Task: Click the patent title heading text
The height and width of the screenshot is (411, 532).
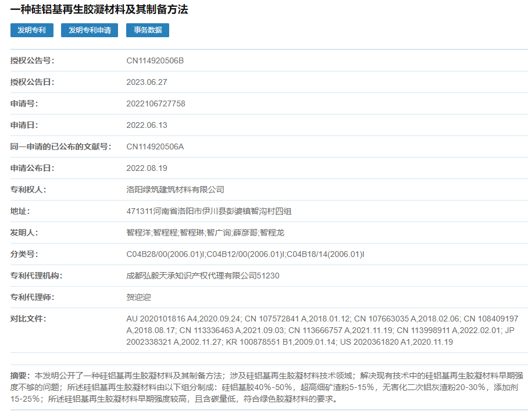Action: pyautogui.click(x=99, y=10)
